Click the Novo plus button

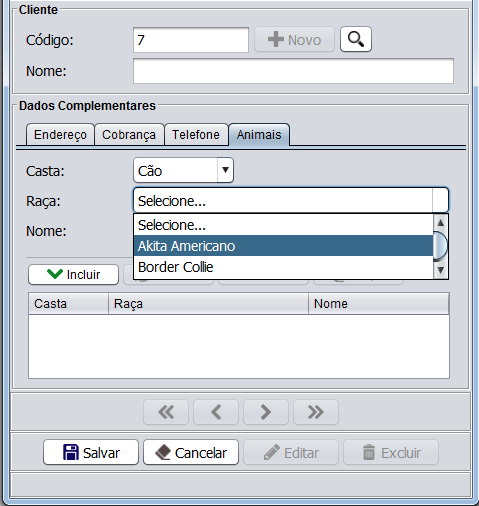point(294,40)
